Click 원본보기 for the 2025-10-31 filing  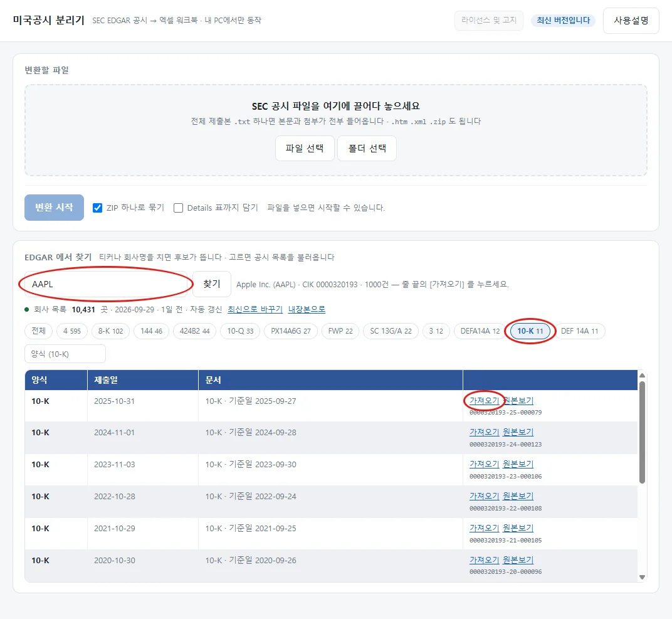[x=518, y=401]
